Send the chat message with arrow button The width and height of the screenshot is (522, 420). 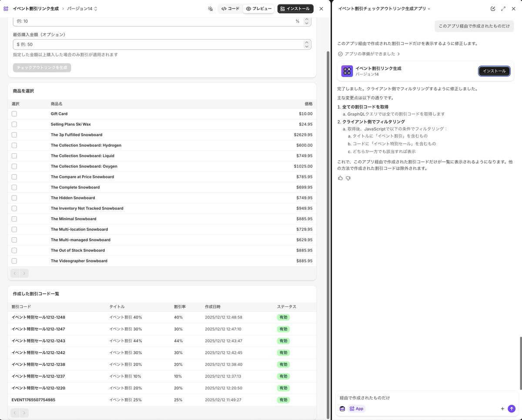(512, 409)
